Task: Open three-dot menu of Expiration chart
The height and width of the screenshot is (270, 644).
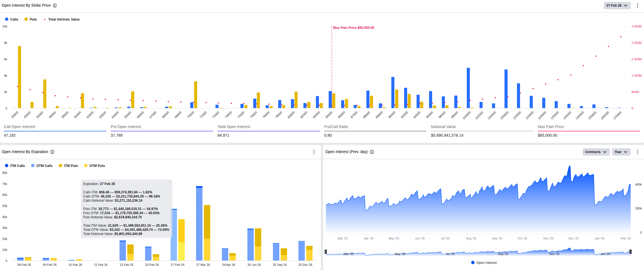Action: [x=314, y=152]
